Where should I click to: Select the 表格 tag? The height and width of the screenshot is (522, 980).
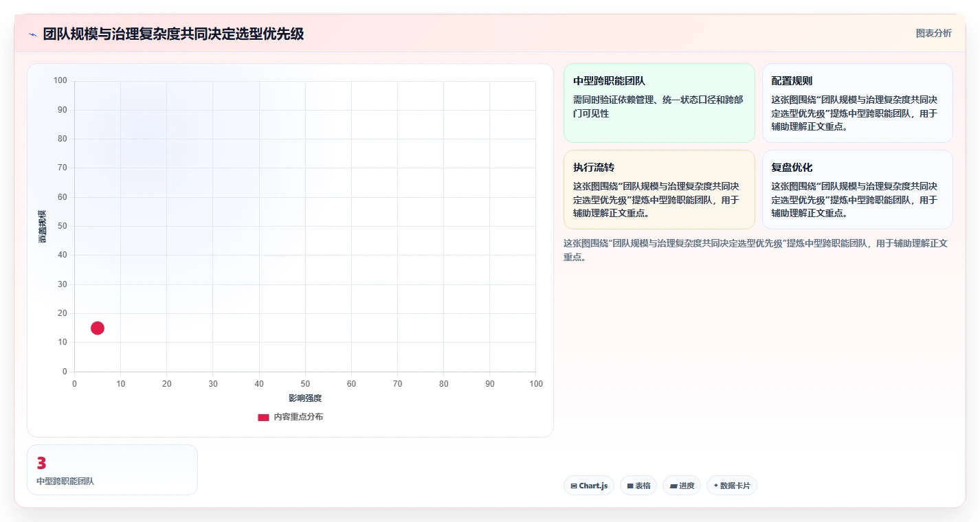[x=638, y=486]
